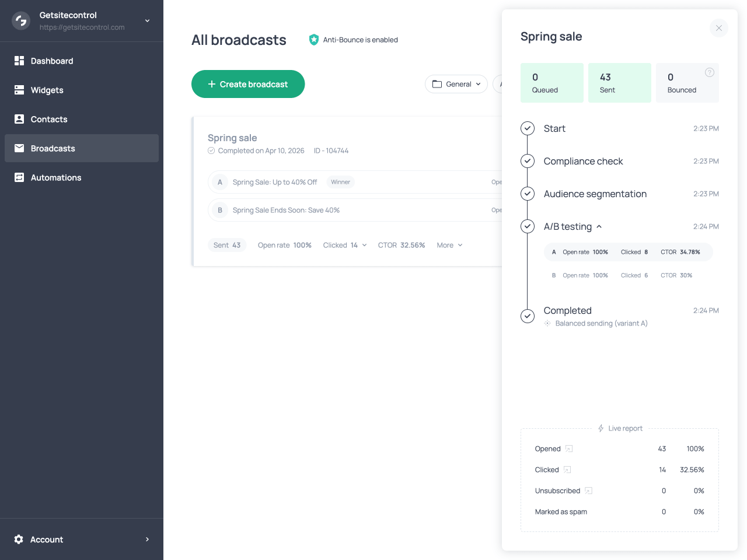Click the Getsitecontrol logo avatar
The width and height of the screenshot is (747, 560).
(x=20, y=20)
